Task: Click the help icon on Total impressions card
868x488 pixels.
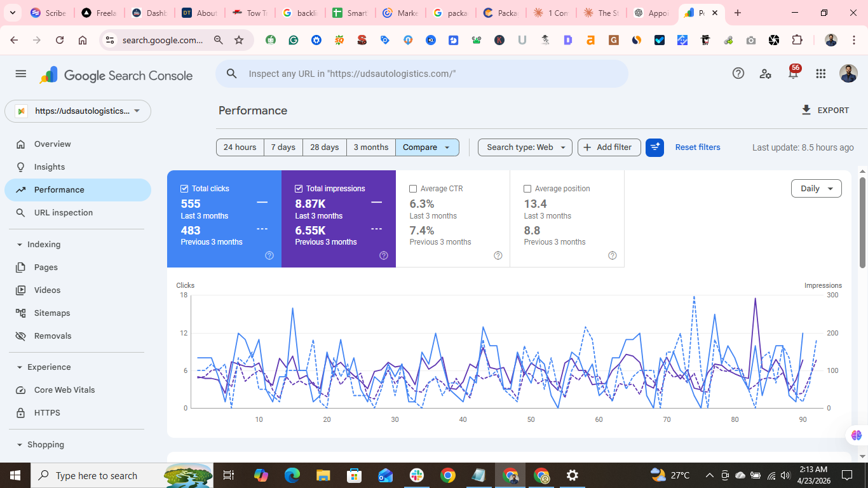Action: (384, 255)
